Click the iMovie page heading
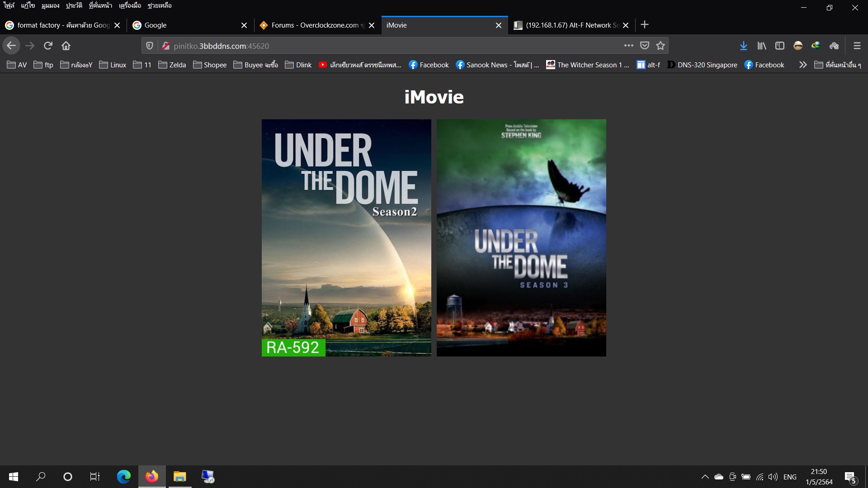868x488 pixels. click(x=434, y=97)
